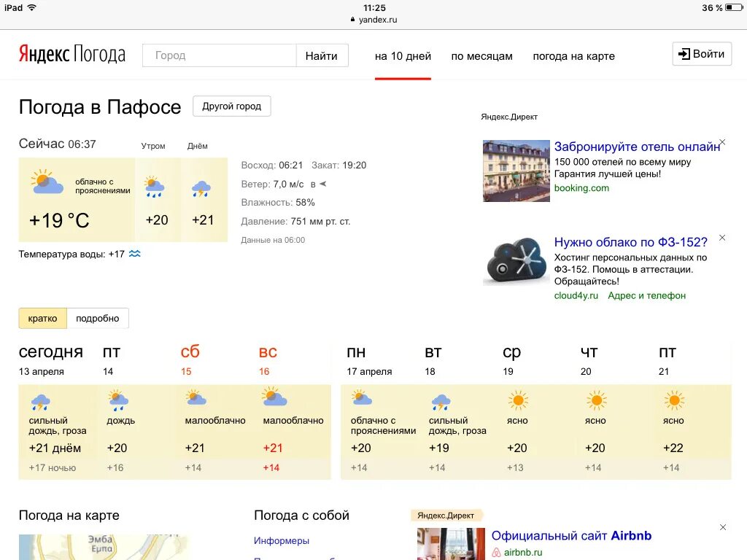Click the сегодня day heading
This screenshot has height=560, width=747.
tap(51, 352)
